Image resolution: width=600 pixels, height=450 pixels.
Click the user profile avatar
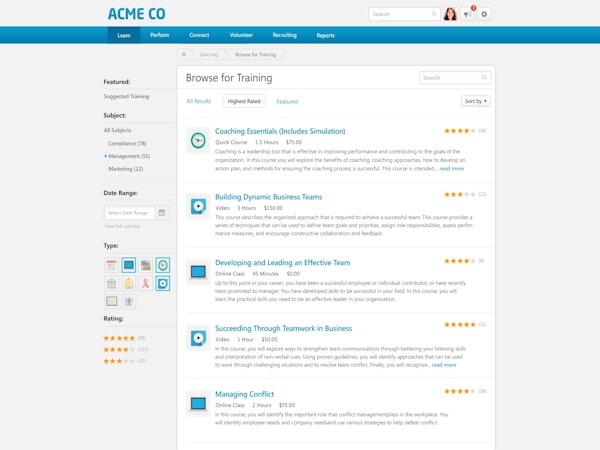tap(450, 14)
